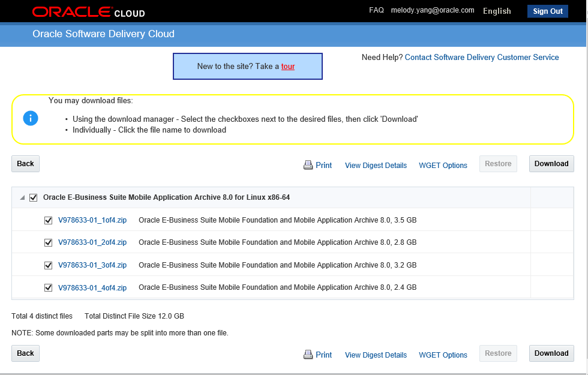Click the top Back button
Image resolution: width=588 pixels, height=375 pixels.
[x=25, y=164]
